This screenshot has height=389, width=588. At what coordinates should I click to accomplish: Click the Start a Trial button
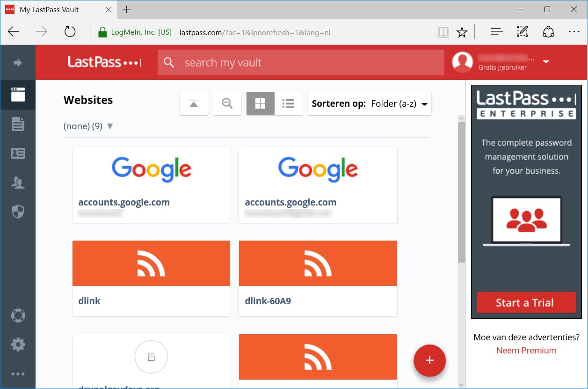(526, 302)
